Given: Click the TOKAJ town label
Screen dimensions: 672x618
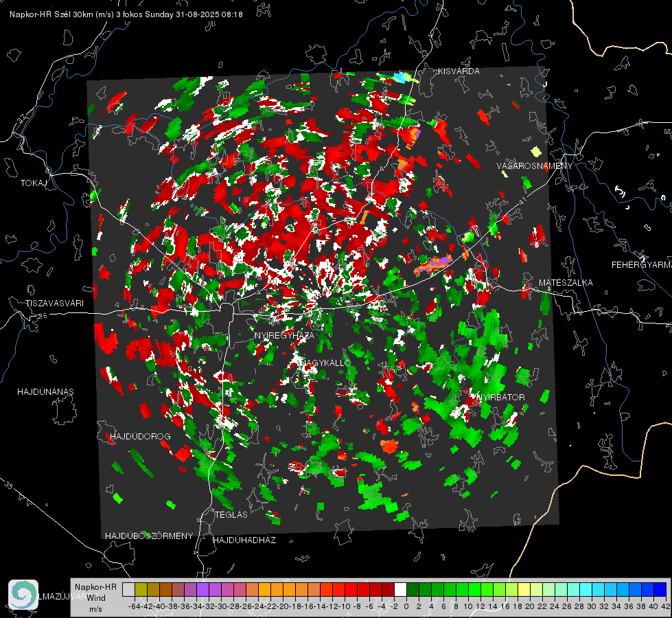Looking at the screenshot, I should pyautogui.click(x=34, y=183).
